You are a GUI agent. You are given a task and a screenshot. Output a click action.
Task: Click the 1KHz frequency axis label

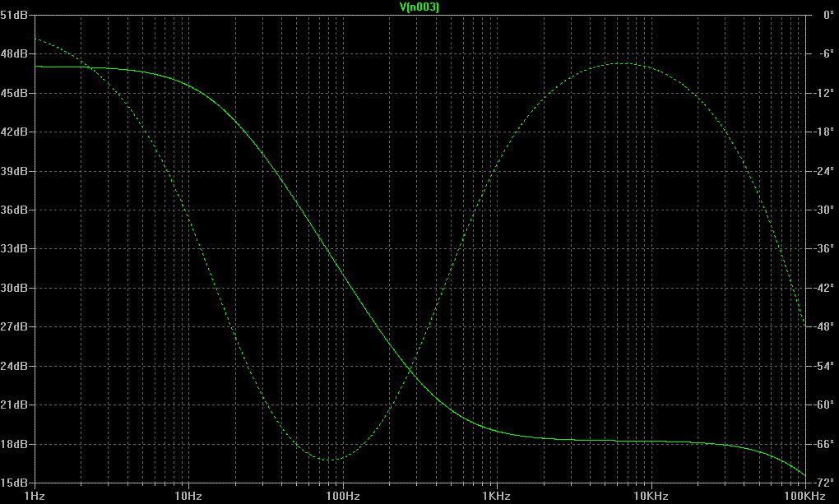497,497
